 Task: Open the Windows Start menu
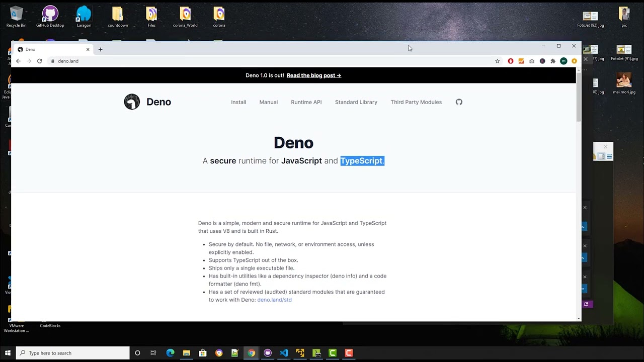(x=8, y=353)
